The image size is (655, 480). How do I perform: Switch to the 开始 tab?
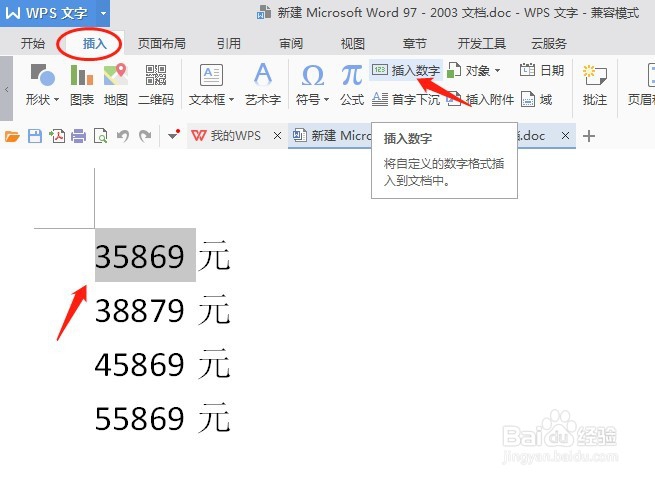click(x=33, y=43)
